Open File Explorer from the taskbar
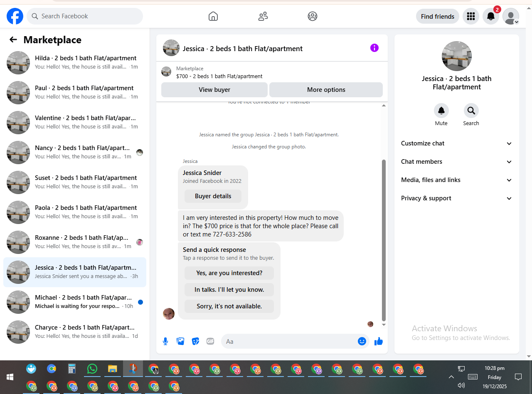 point(112,369)
